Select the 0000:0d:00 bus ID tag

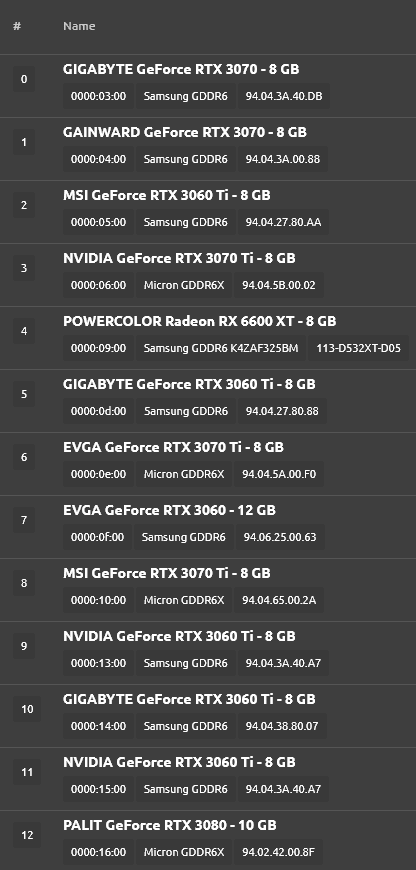(x=98, y=411)
